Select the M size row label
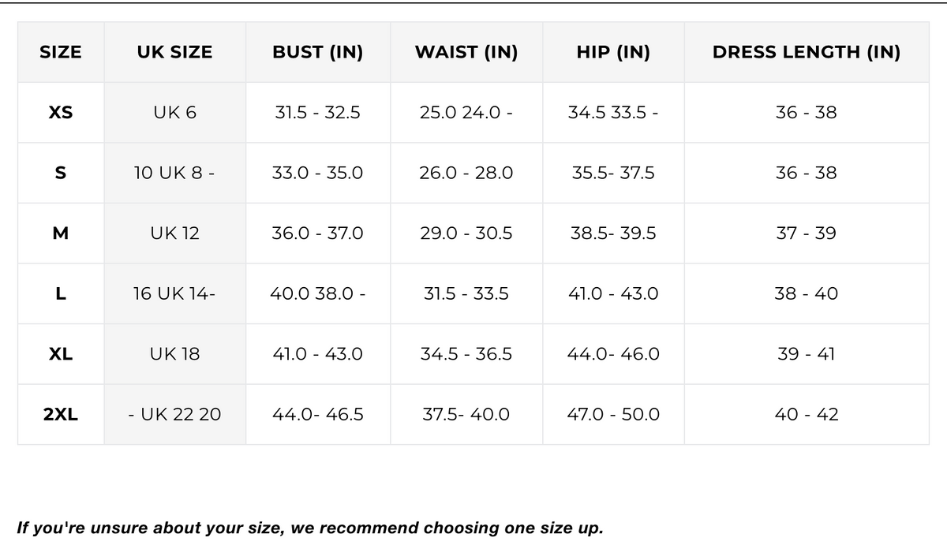 point(61,233)
